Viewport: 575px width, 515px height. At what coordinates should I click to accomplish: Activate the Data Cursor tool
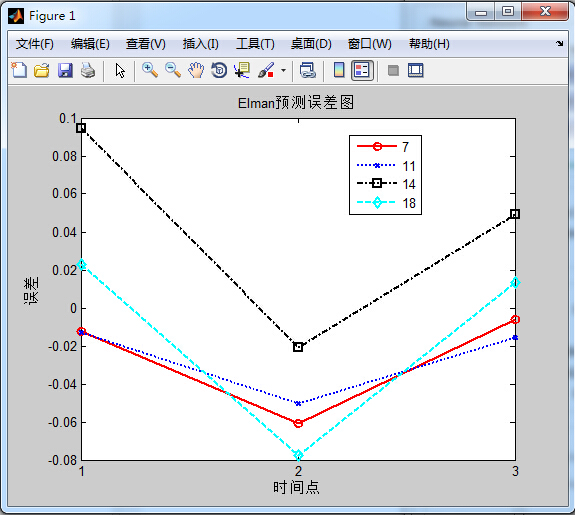[x=242, y=70]
